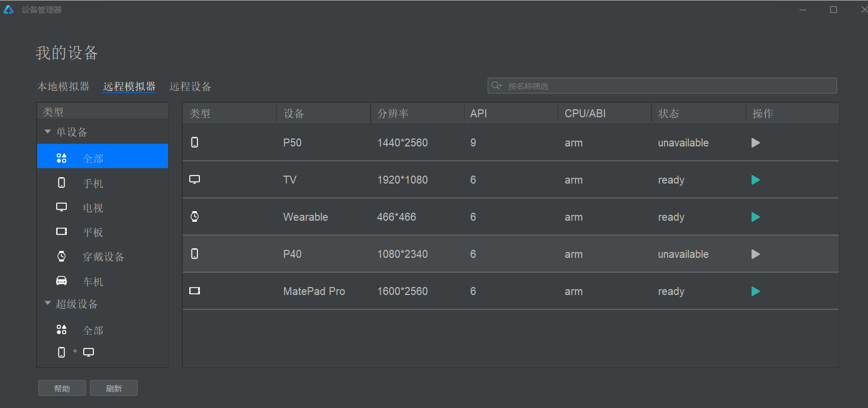Click the phone icon in P40 row

(195, 254)
